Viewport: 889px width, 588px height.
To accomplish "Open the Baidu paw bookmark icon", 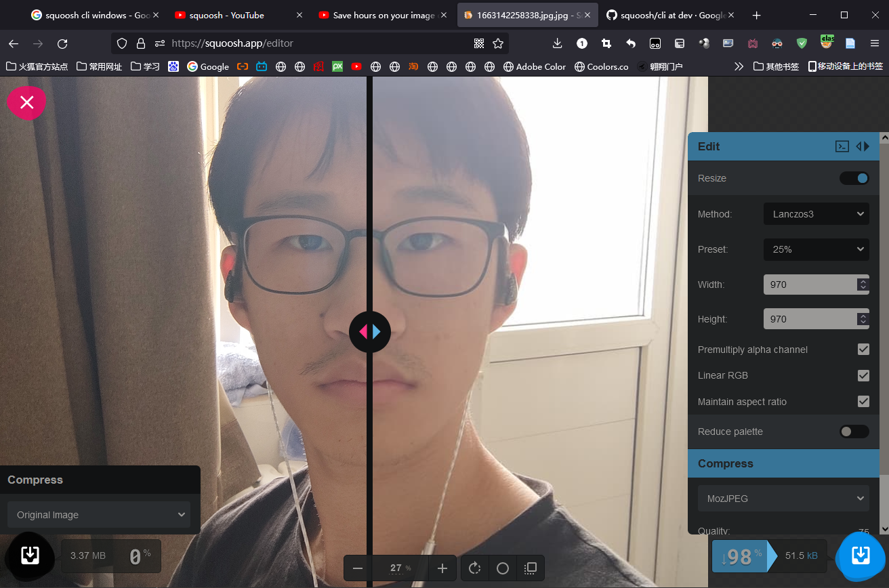I will pyautogui.click(x=173, y=66).
